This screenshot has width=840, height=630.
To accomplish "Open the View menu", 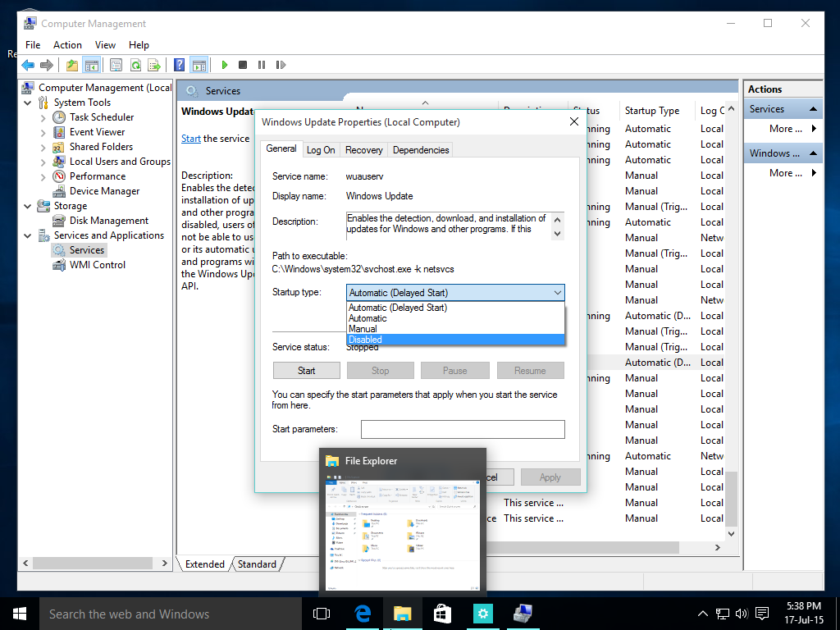I will pyautogui.click(x=105, y=45).
